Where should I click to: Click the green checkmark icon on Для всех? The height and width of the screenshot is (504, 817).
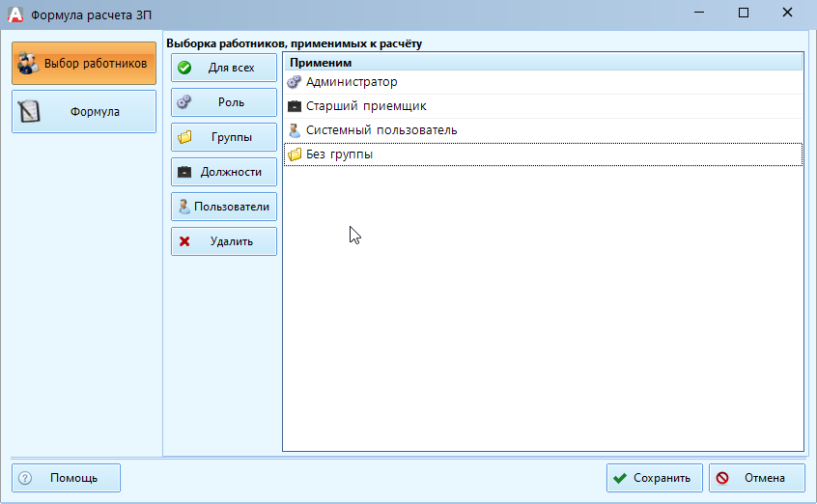pos(184,68)
